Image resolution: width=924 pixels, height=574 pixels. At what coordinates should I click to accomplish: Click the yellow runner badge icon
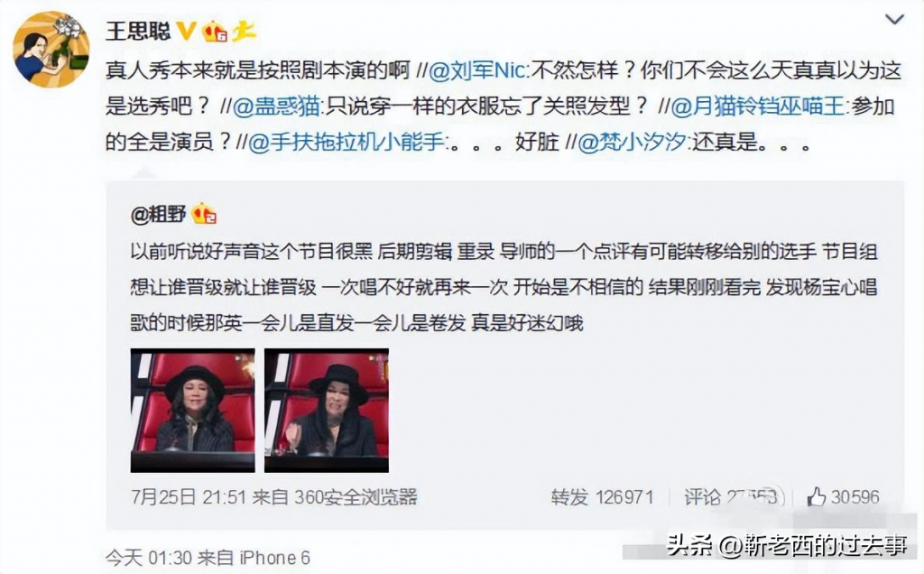point(244,31)
